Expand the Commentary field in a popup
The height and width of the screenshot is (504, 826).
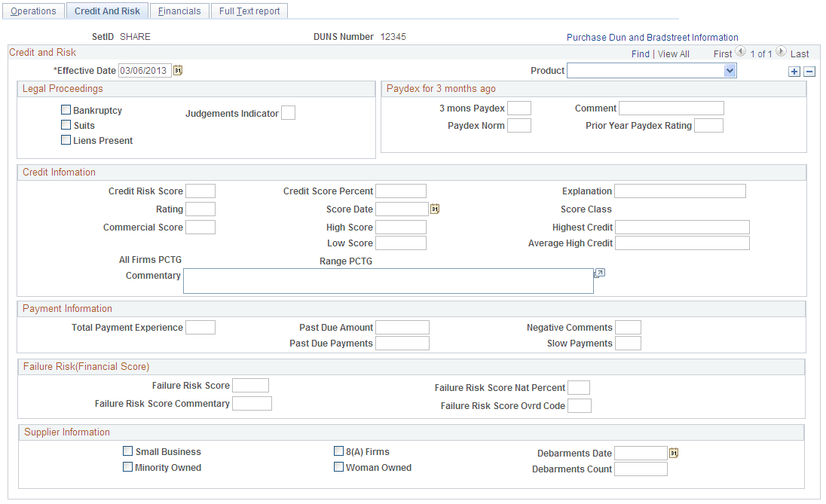[599, 272]
